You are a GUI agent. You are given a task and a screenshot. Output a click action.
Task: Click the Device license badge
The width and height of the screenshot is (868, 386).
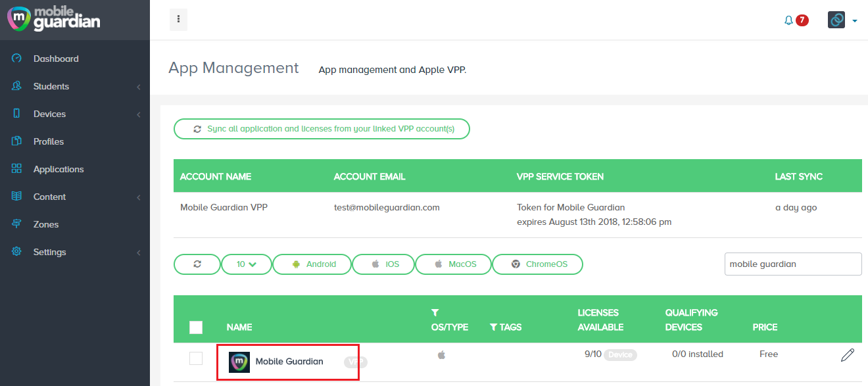pos(620,355)
